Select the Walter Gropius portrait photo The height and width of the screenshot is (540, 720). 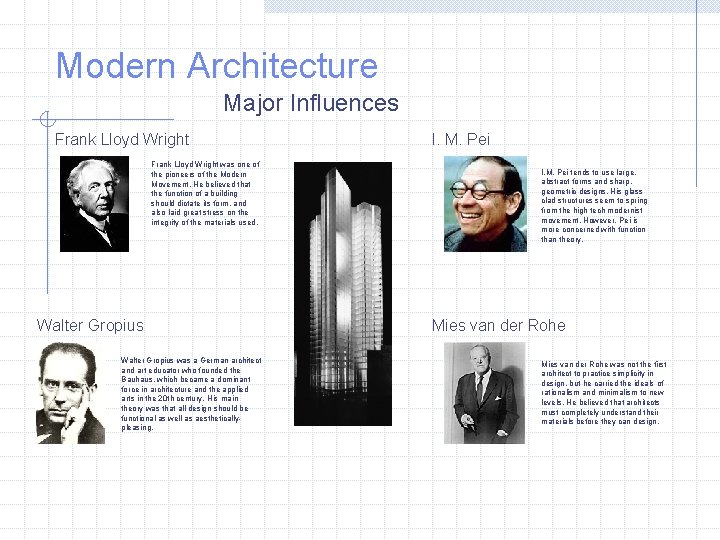71,393
